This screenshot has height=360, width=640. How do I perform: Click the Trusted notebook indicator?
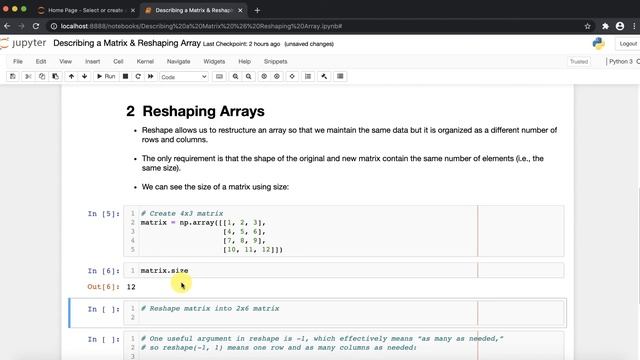click(x=579, y=62)
